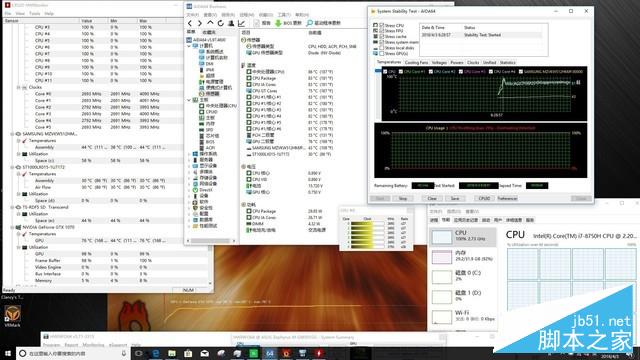The height and width of the screenshot is (360, 640).
Task: Launch Microsoft Edge from the taskbar
Action: point(156,353)
